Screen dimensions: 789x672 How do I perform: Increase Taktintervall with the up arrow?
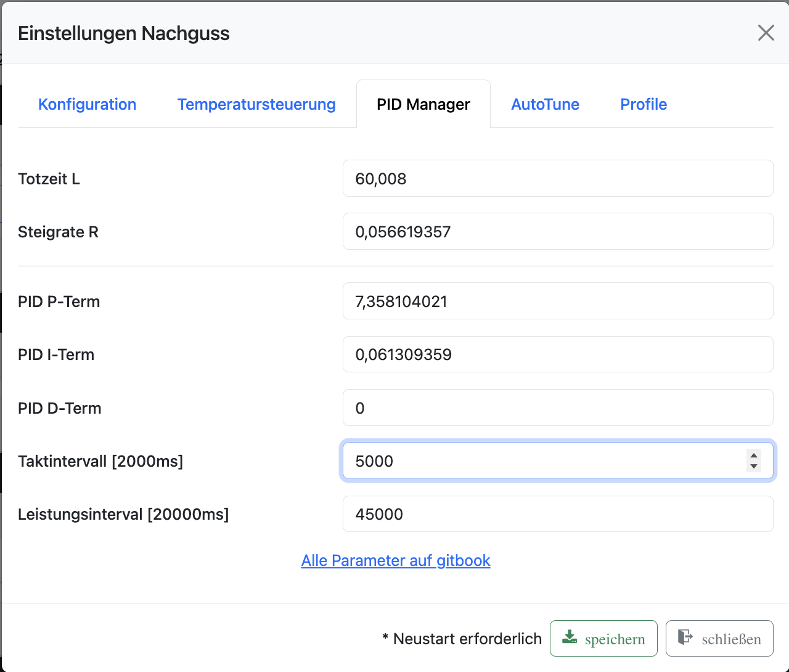click(753, 456)
